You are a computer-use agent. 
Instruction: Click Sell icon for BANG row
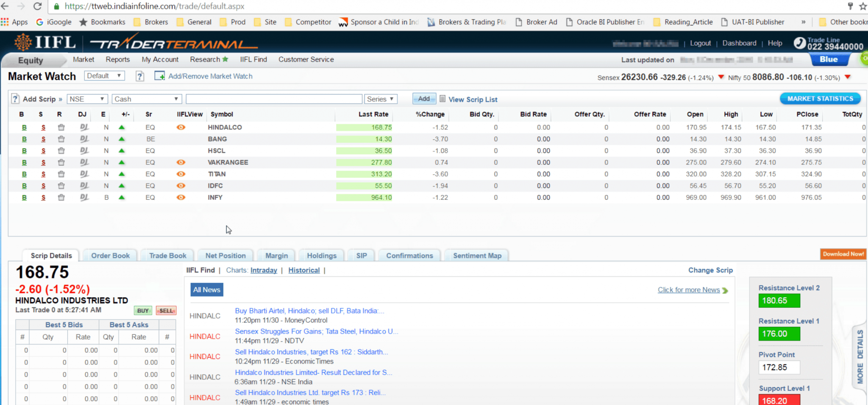coord(43,139)
